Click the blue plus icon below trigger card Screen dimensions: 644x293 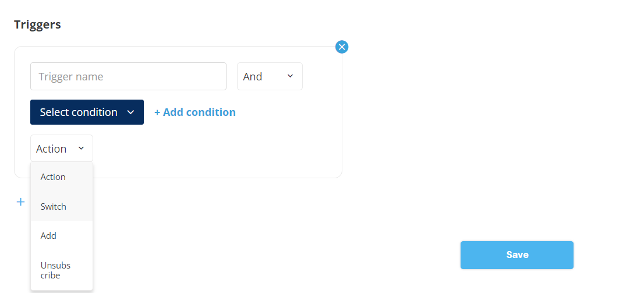(20, 202)
